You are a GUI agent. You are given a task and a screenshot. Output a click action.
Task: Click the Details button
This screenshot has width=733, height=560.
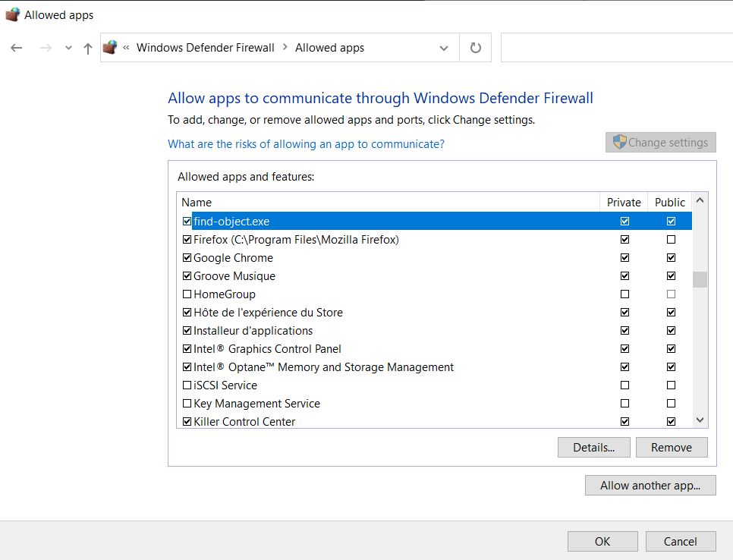point(593,448)
